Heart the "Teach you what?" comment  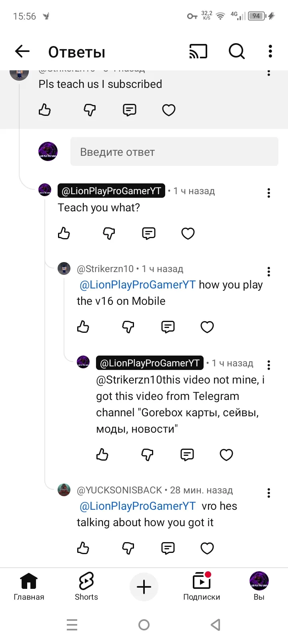188,233
